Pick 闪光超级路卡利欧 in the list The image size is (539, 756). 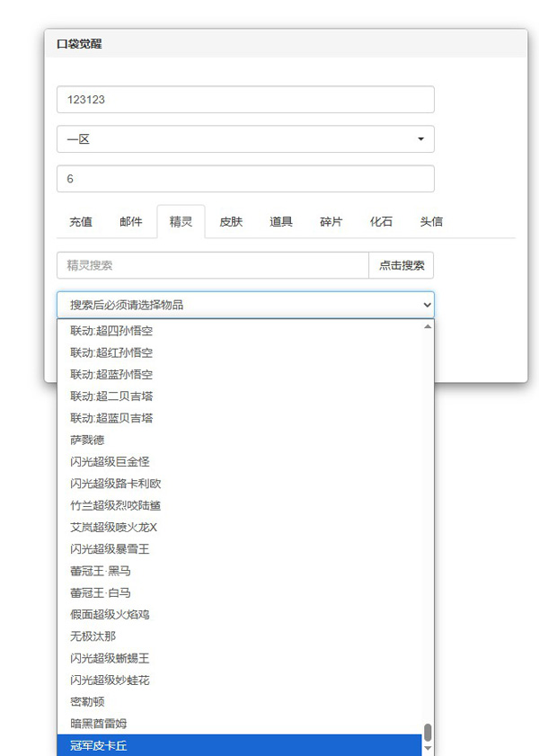239,484
